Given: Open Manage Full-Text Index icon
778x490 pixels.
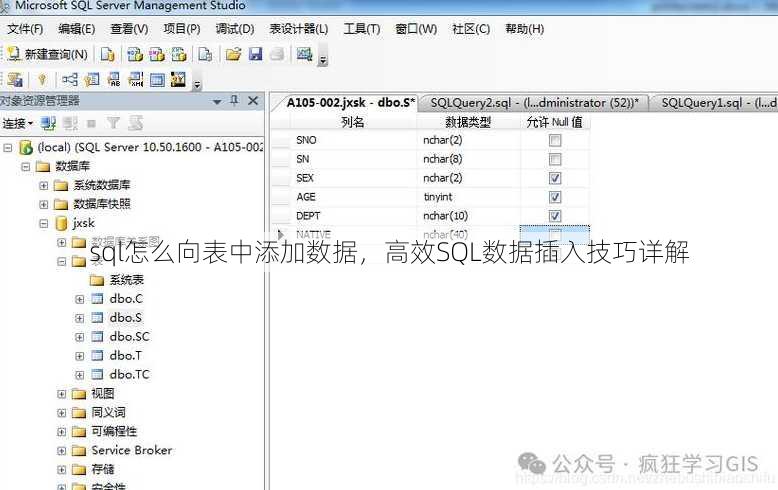Looking at the screenshot, I should (114, 79).
